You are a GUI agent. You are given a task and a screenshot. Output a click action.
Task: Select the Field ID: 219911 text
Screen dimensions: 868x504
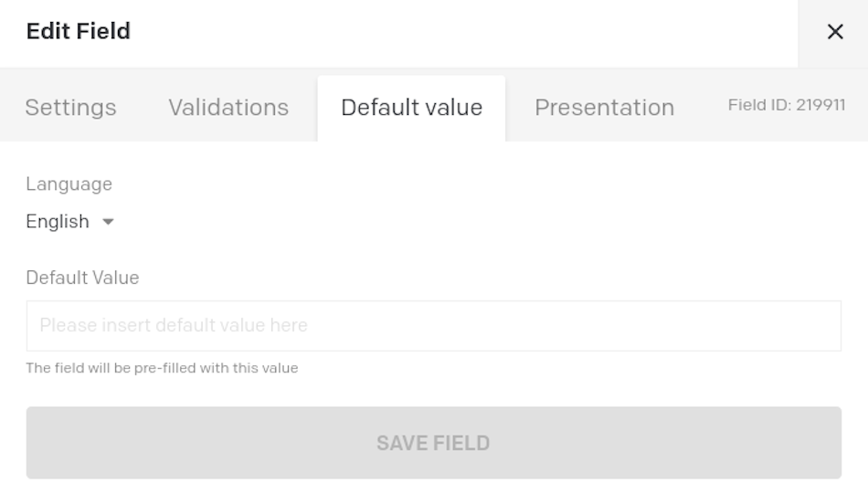pos(786,105)
